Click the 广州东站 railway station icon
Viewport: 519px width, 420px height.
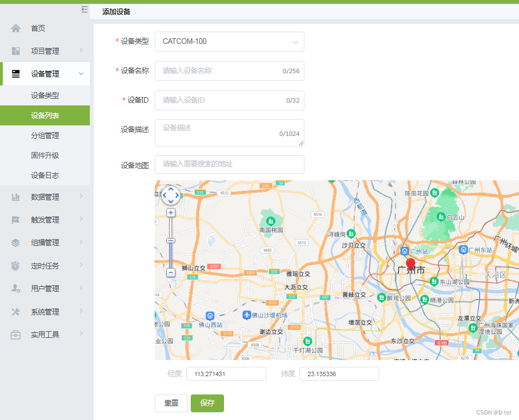464,250
